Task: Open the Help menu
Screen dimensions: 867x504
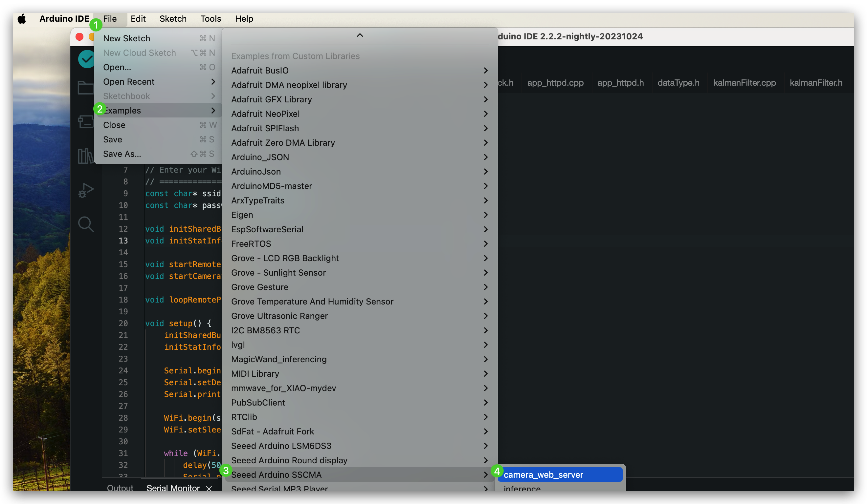Action: (x=244, y=19)
